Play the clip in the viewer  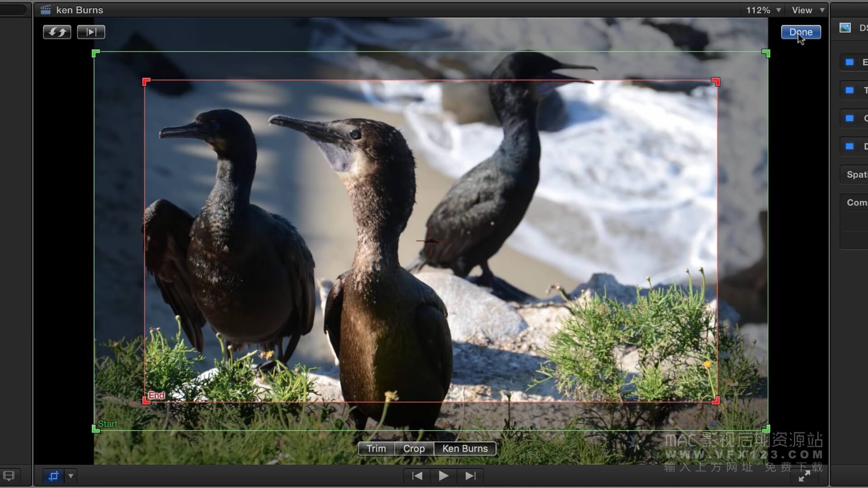(443, 476)
